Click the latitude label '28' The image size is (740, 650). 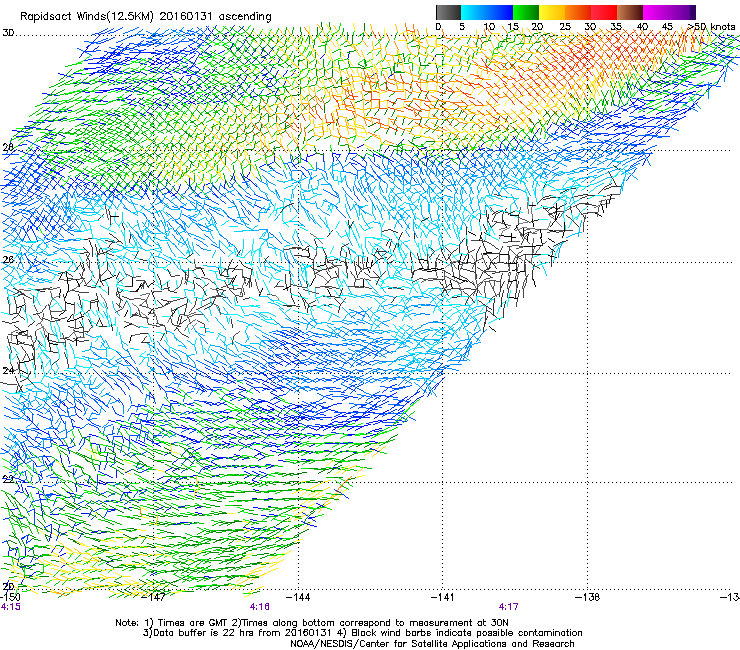pos(8,147)
